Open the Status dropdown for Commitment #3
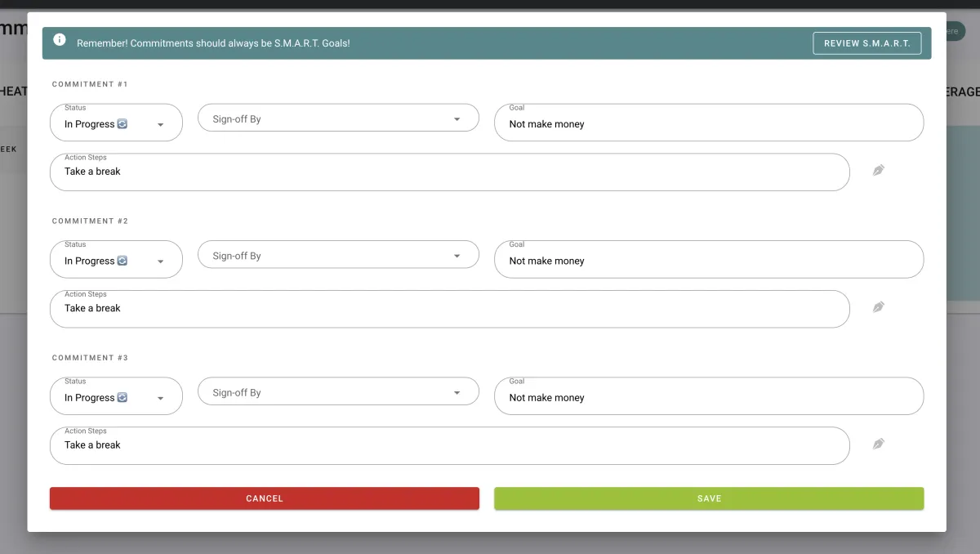Screen dimensions: 980x554 [116, 395]
